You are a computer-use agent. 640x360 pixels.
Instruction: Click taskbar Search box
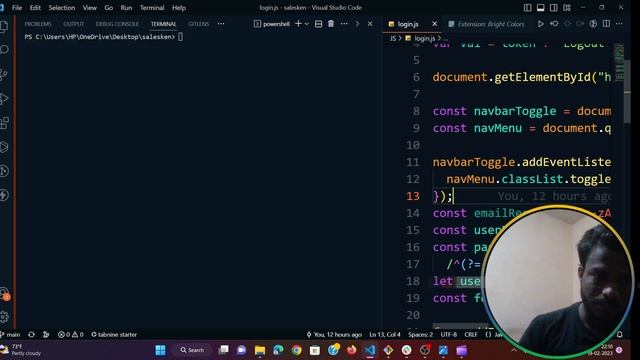coord(192,350)
